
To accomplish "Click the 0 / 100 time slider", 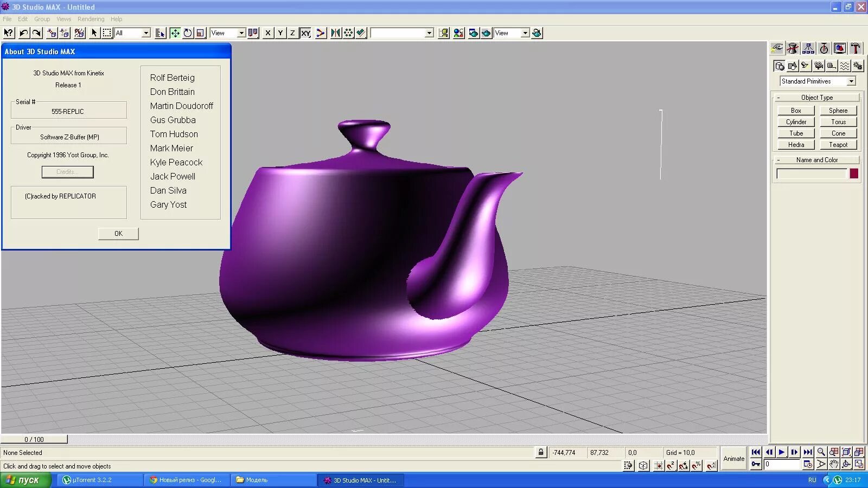I will (x=34, y=439).
